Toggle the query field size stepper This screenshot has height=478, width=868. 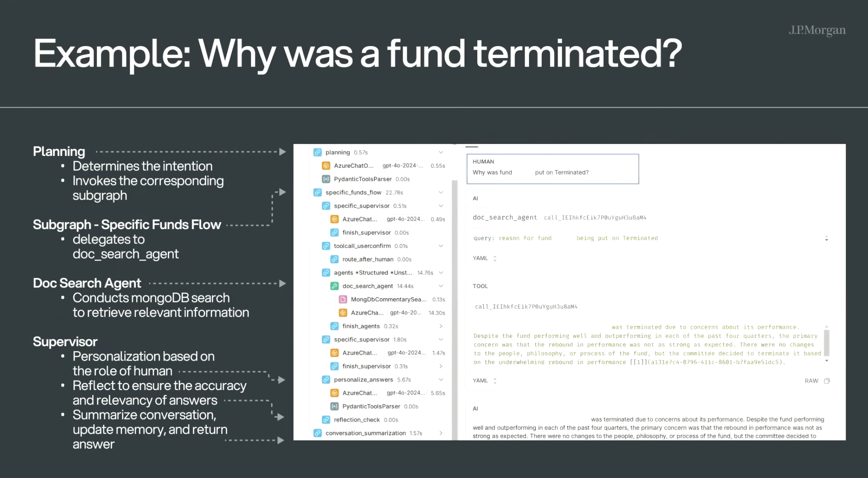coord(827,238)
